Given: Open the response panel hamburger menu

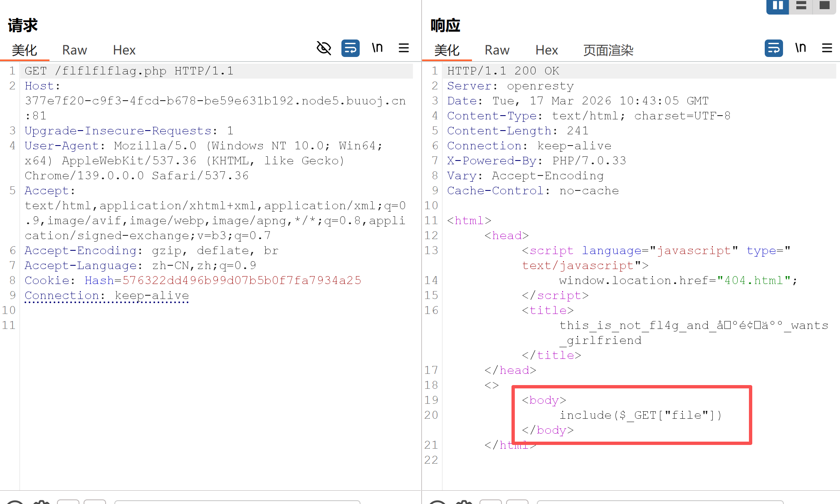Looking at the screenshot, I should (x=827, y=48).
